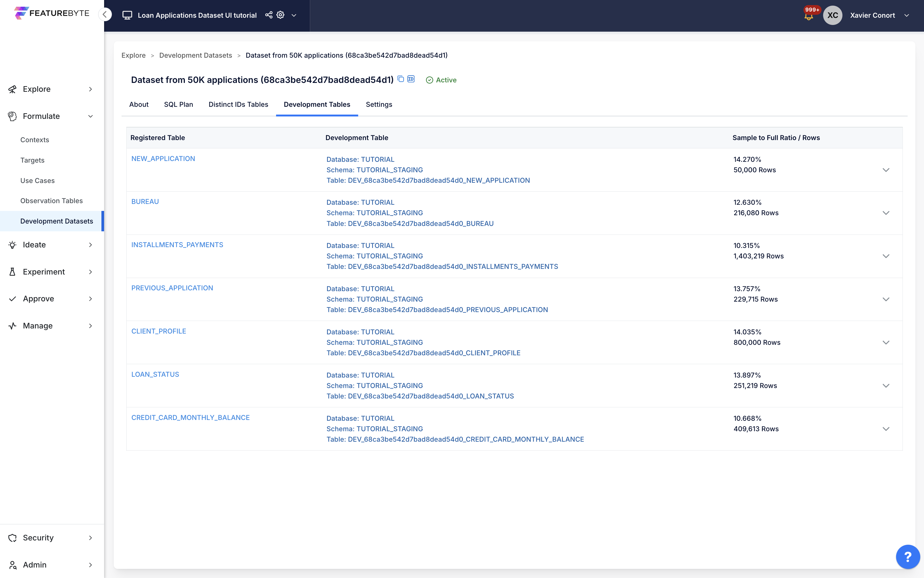Open Observation Tables in the sidebar
This screenshot has height=578, width=924.
point(51,201)
